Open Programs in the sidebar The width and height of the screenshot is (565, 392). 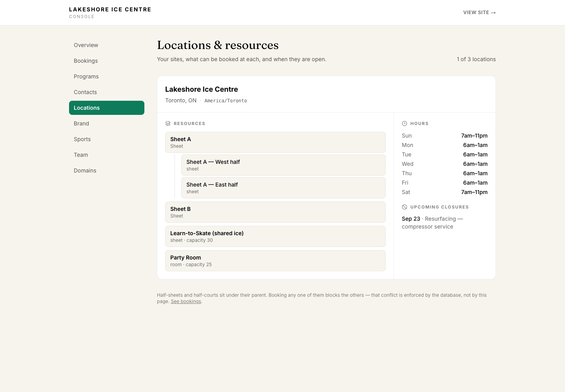[107, 76]
